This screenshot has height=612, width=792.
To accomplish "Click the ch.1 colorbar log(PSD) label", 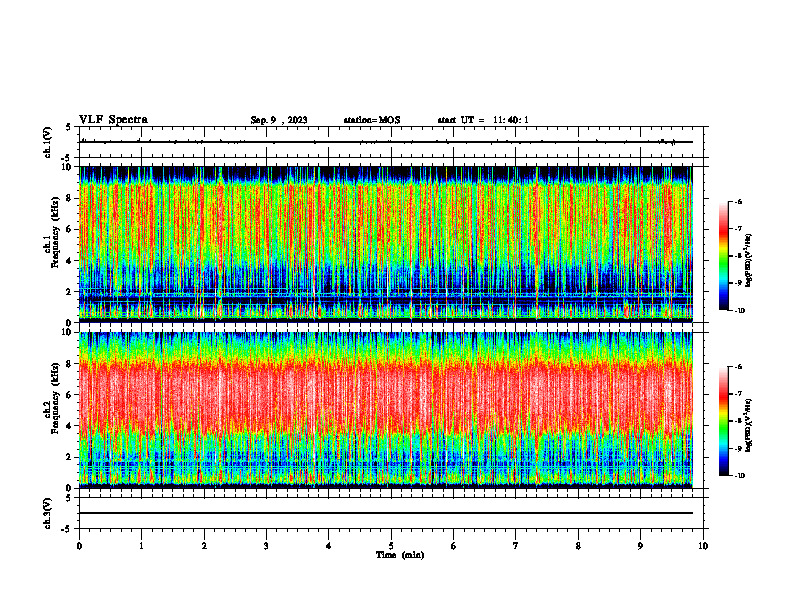I will (749, 261).
